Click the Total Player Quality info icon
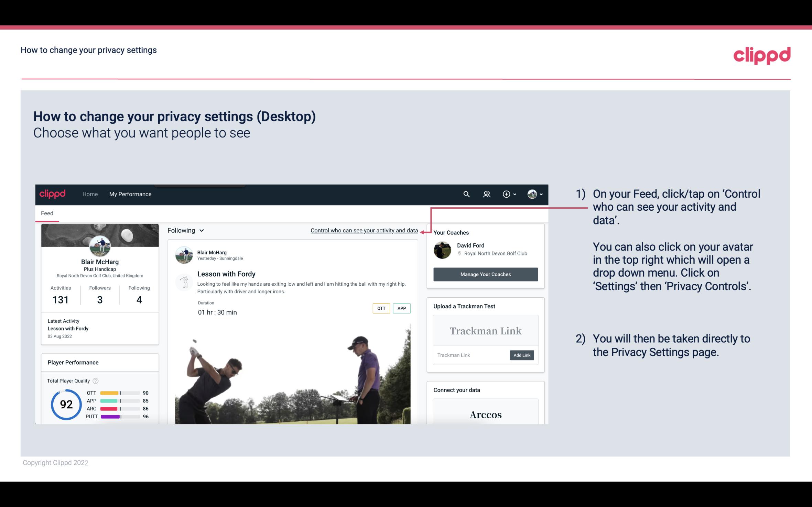Viewport: 812px width, 507px height. pos(95,381)
